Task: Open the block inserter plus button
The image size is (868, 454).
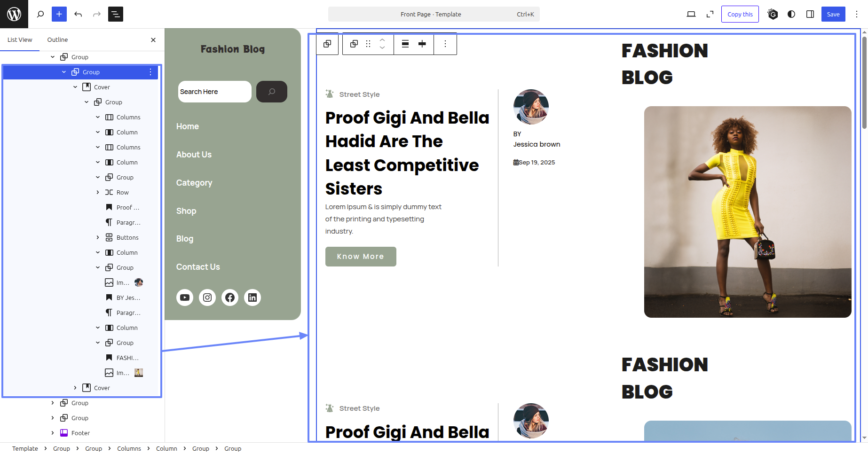Action: [x=59, y=14]
